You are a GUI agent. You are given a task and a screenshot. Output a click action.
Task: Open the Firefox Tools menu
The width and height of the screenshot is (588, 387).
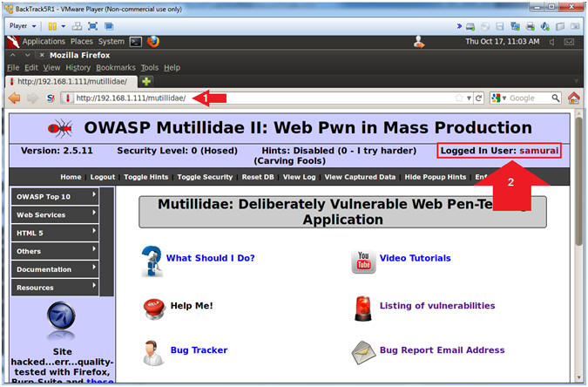point(150,68)
